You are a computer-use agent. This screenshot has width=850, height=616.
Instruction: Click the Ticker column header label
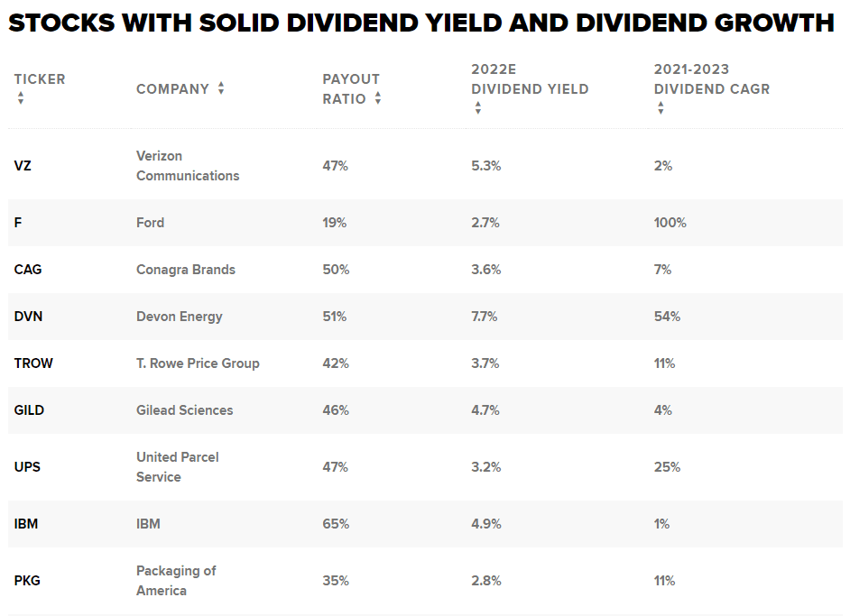tap(40, 79)
